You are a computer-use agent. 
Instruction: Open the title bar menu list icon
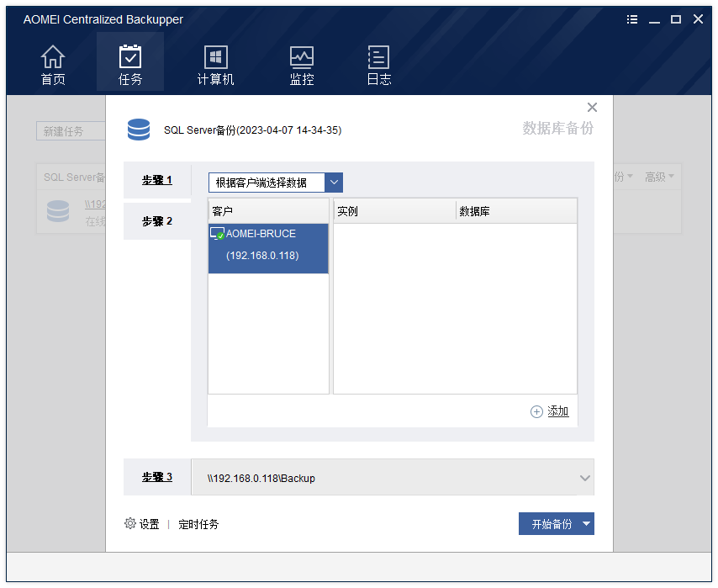[632, 19]
